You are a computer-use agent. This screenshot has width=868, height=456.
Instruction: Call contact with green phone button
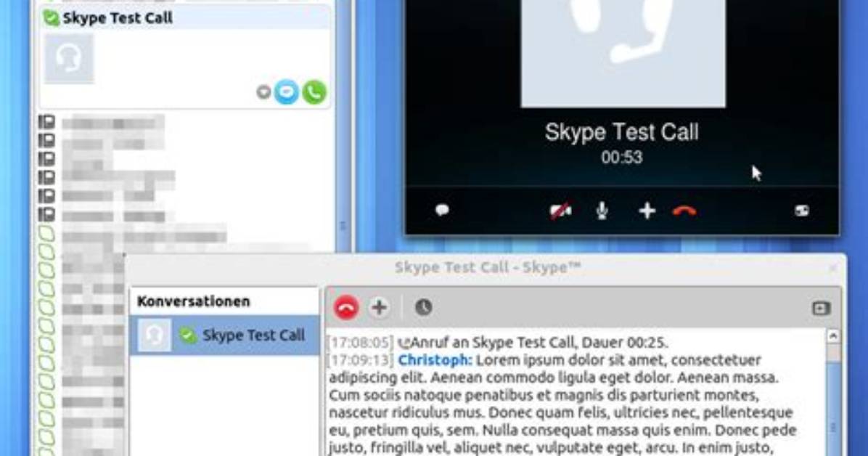[x=314, y=92]
